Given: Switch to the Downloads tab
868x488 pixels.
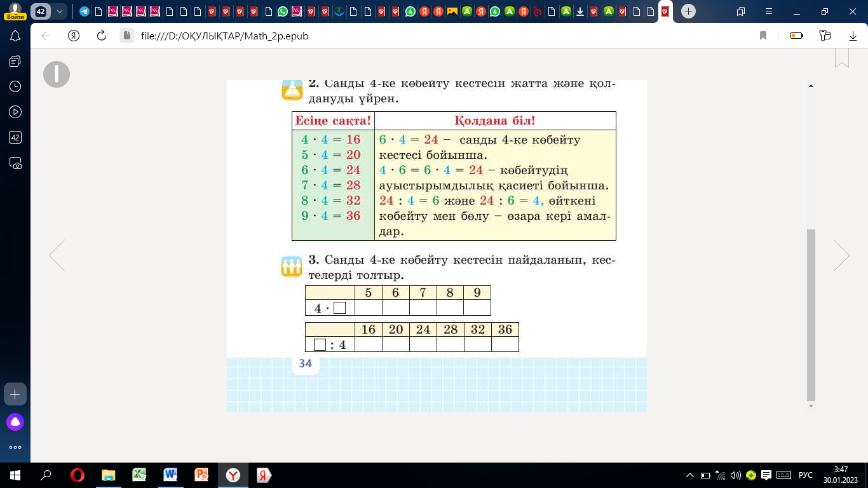Looking at the screenshot, I should [x=580, y=11].
